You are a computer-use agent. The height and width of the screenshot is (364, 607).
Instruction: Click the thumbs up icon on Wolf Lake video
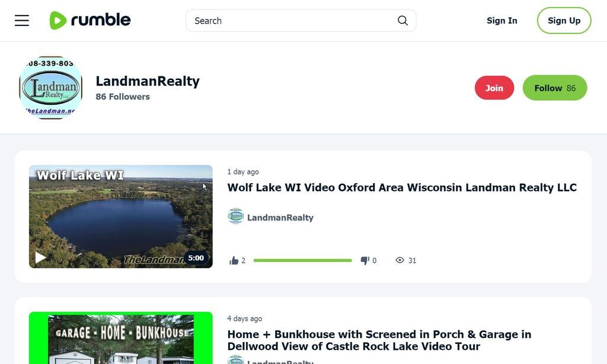point(234,261)
